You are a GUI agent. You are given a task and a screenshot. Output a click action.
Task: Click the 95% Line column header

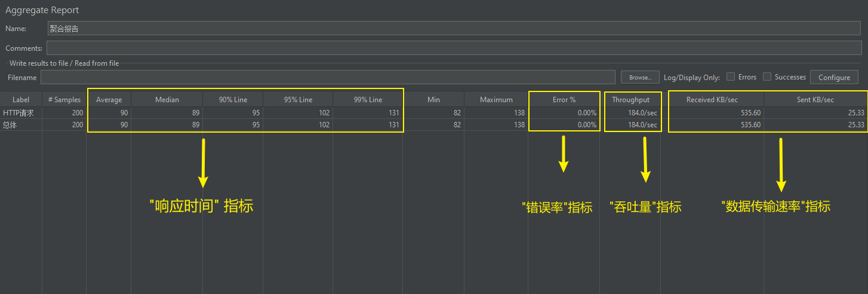pyautogui.click(x=298, y=100)
